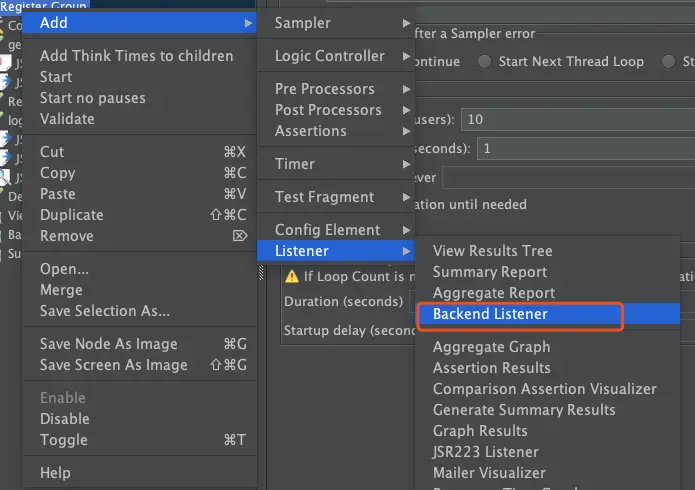Click the warning icon beside Loop Count note
The height and width of the screenshot is (490, 695).
coord(292,276)
